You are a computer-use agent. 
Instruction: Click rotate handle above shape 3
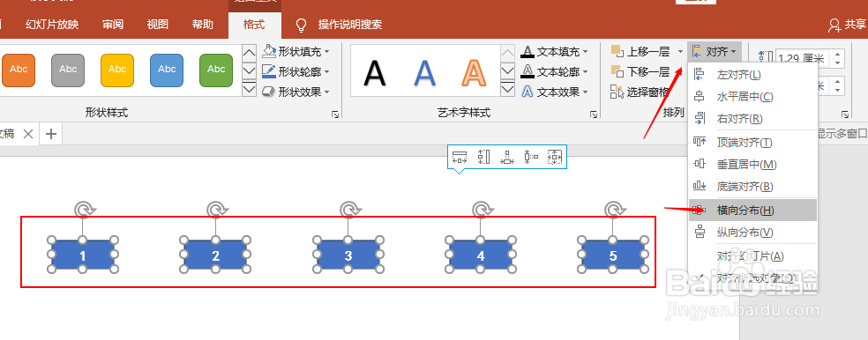click(348, 210)
